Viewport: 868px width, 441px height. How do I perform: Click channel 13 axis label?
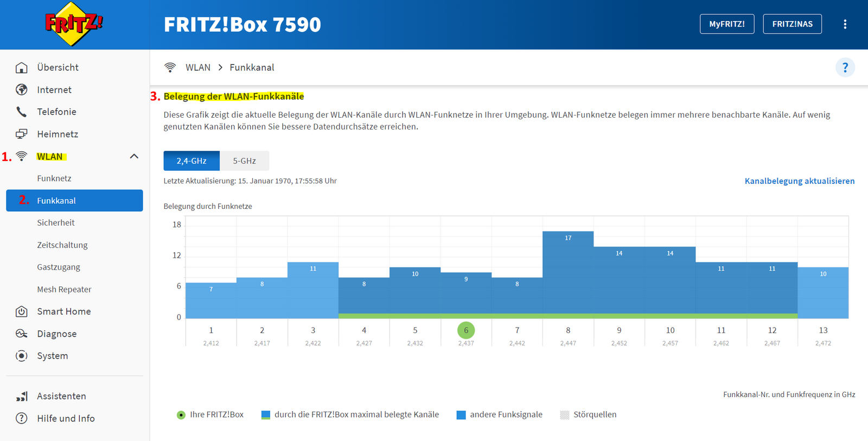tap(823, 330)
